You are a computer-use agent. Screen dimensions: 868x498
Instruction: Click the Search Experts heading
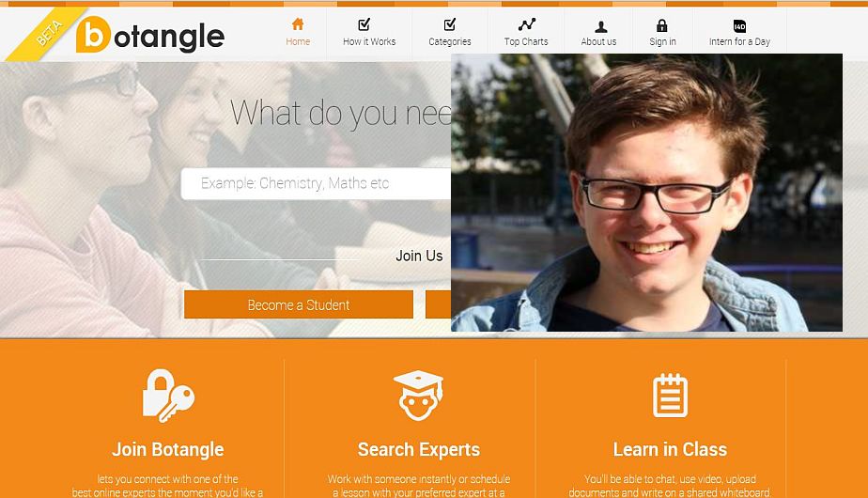click(x=419, y=449)
